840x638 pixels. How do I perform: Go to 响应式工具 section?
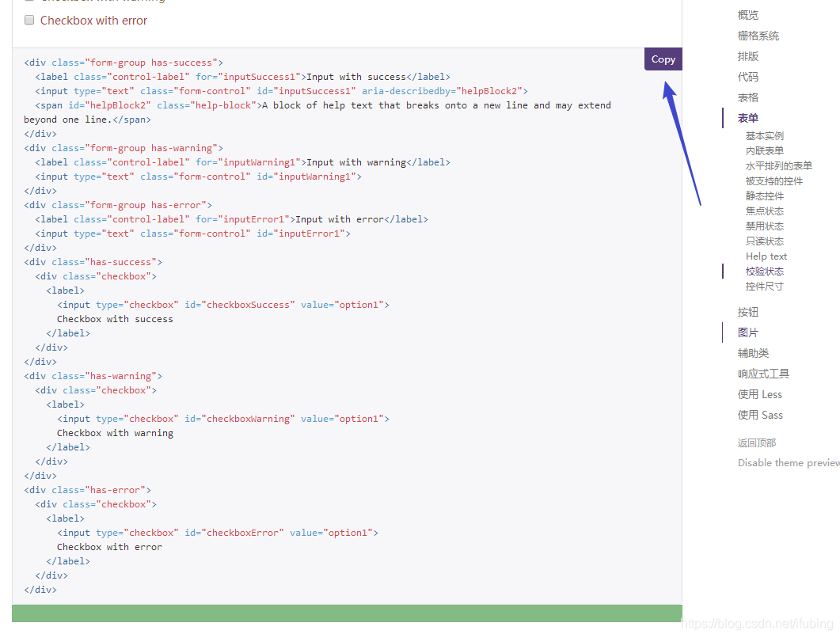[763, 374]
